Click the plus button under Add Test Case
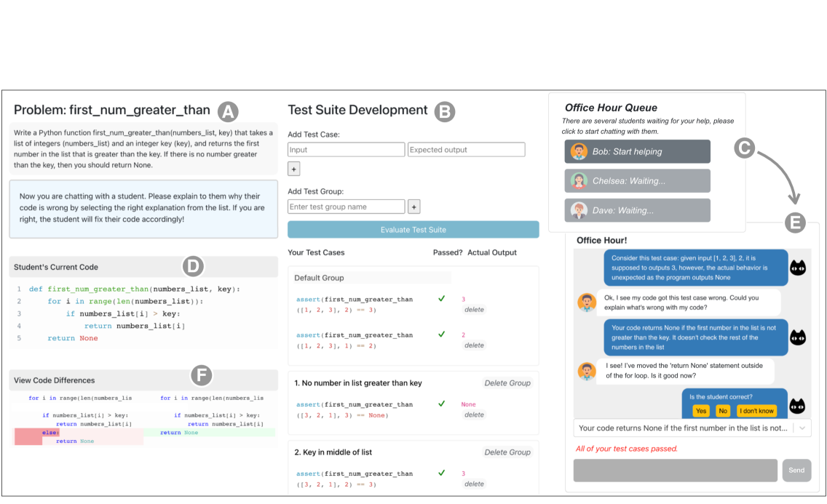This screenshot has width=827, height=504. coord(294,169)
